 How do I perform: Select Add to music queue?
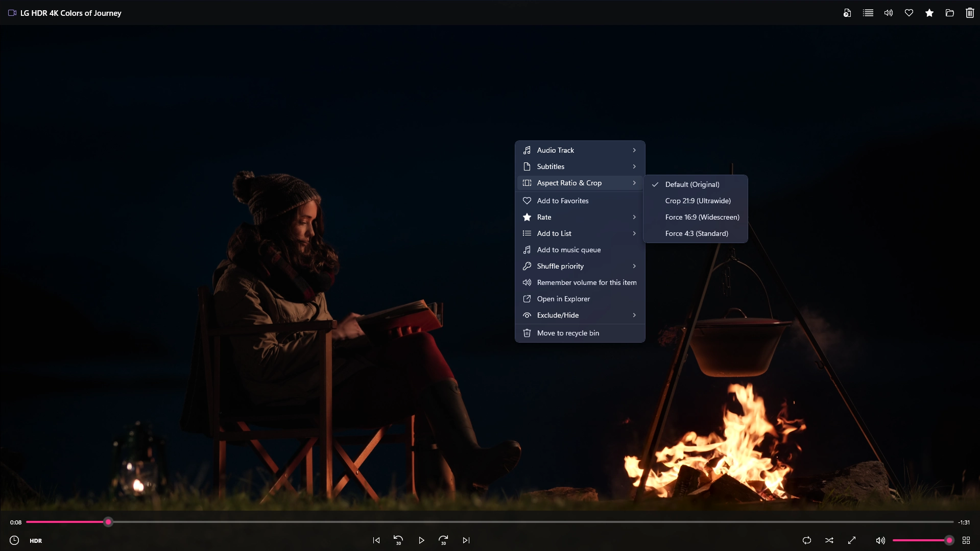point(580,250)
